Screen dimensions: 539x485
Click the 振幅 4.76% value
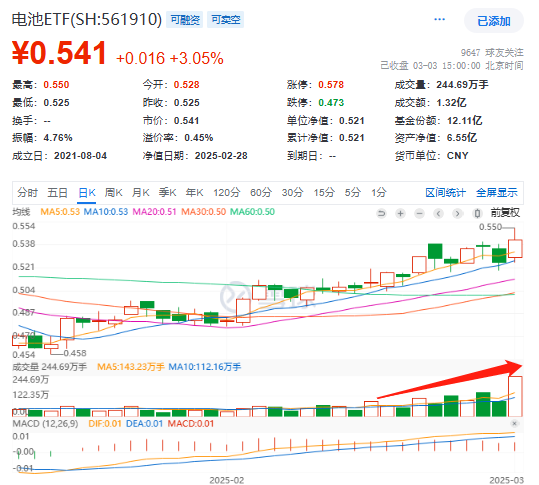click(x=58, y=138)
